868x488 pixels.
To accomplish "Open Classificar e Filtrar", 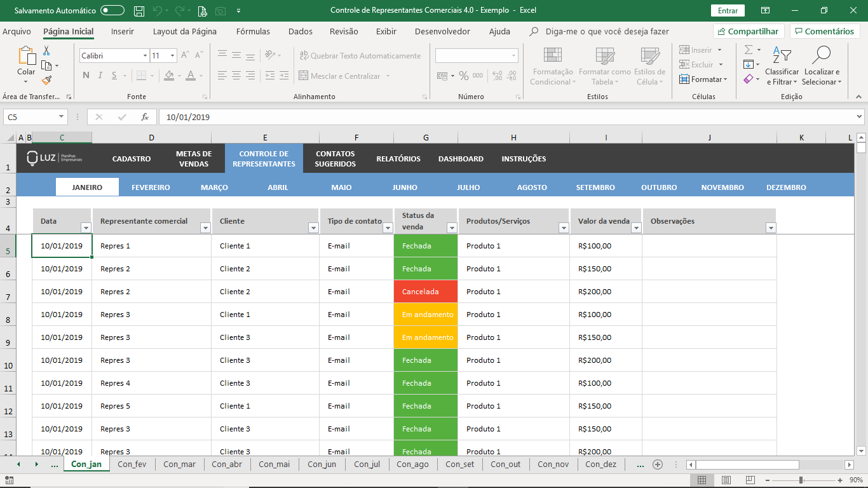I will (782, 66).
